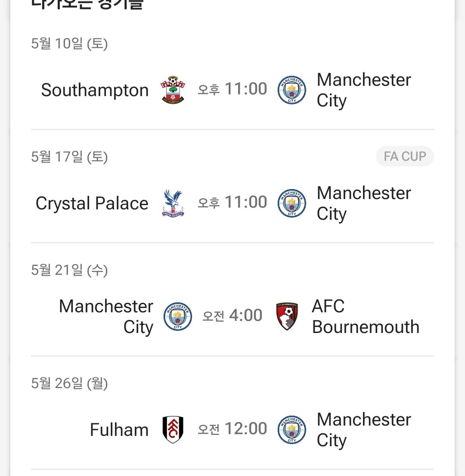Open the Crystal Palace team name
This screenshot has height=476, width=465.
tap(92, 203)
